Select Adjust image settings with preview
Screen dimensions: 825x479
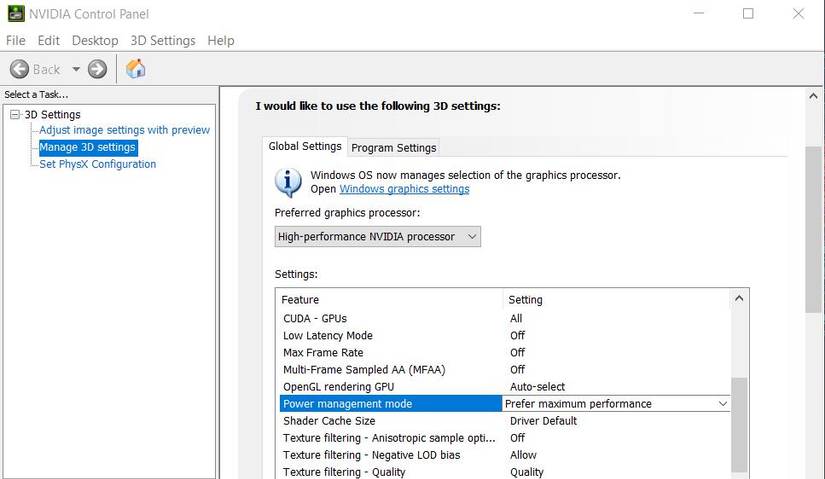coord(124,130)
